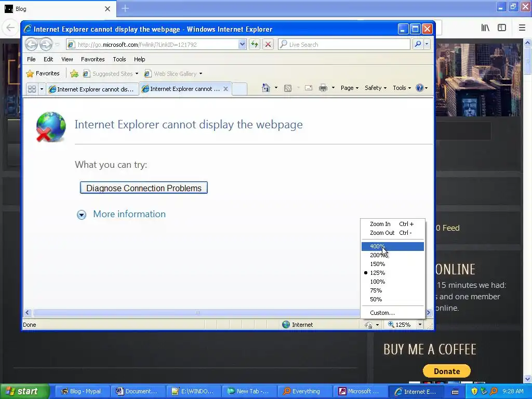Screen dimensions: 532x399
Task: Click the Donate button on Blog page
Action: point(446,371)
